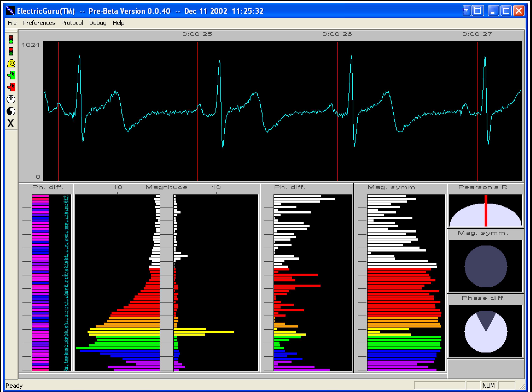This screenshot has height=392, width=532.
Task: Click the dark circle in Mag. symm. gauge
Action: pyautogui.click(x=486, y=266)
